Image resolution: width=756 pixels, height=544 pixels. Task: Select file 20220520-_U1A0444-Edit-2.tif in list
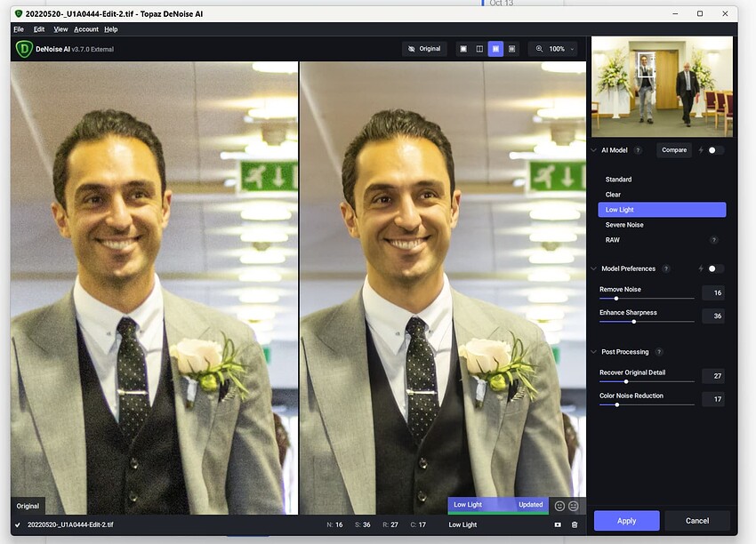pos(70,524)
